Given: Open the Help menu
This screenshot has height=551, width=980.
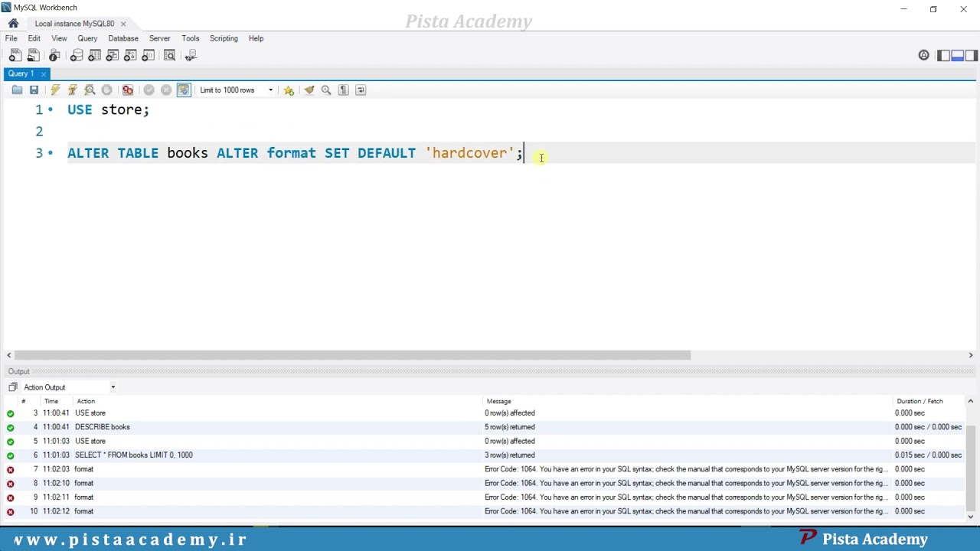Looking at the screenshot, I should click(x=256, y=38).
